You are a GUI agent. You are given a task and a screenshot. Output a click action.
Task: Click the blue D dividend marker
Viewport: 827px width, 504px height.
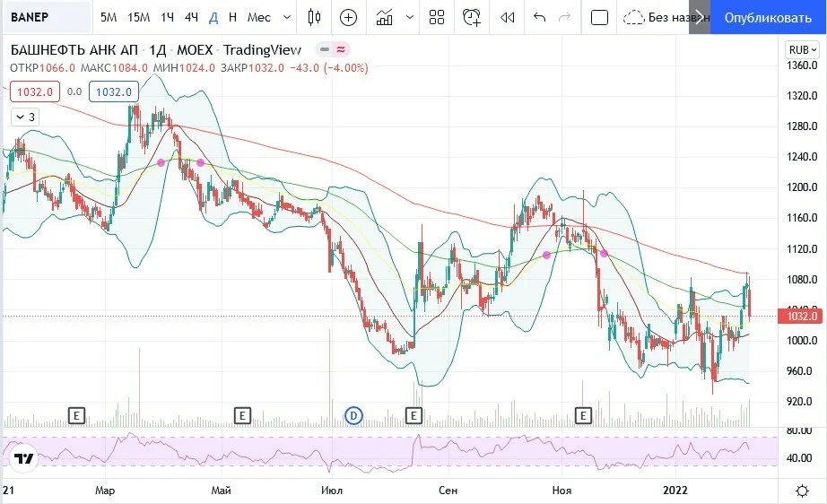tap(353, 416)
